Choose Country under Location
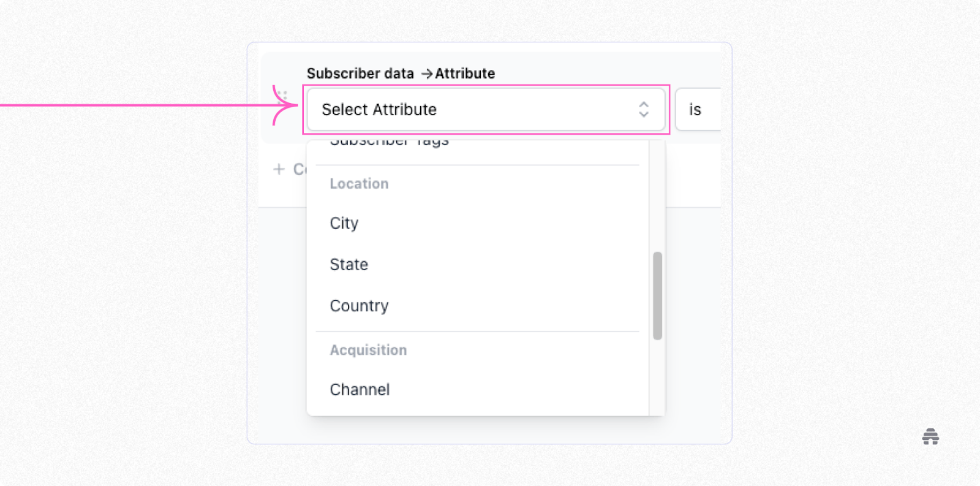This screenshot has width=980, height=486. (x=359, y=306)
